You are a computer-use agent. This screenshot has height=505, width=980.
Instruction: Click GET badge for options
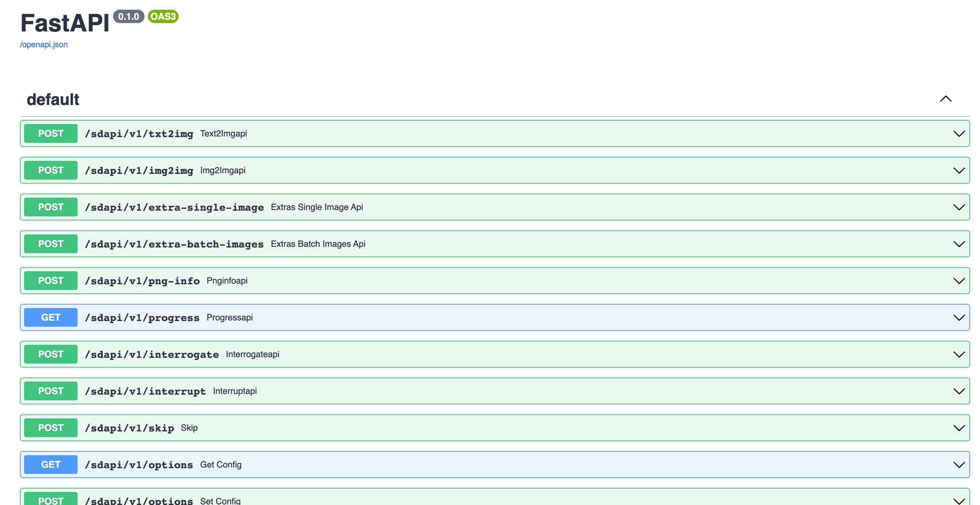click(x=51, y=464)
